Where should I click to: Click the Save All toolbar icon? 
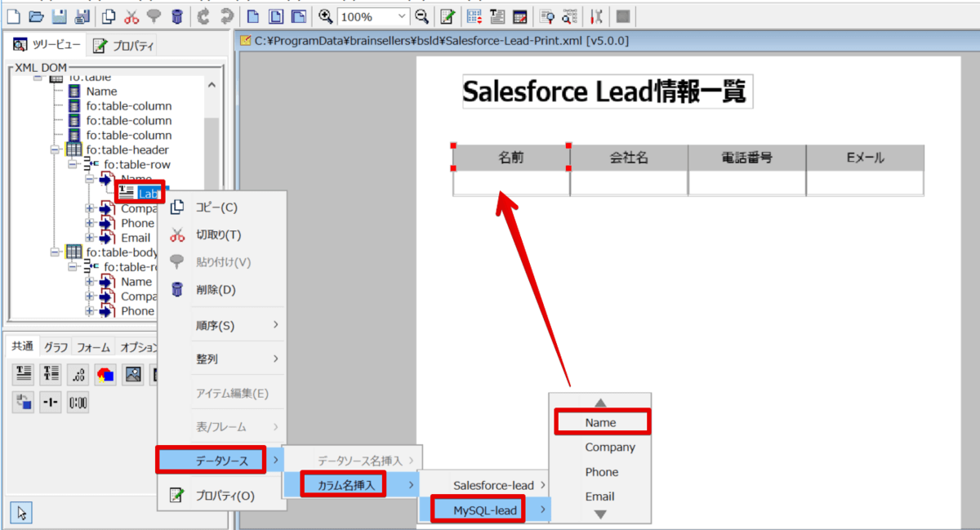[x=81, y=16]
